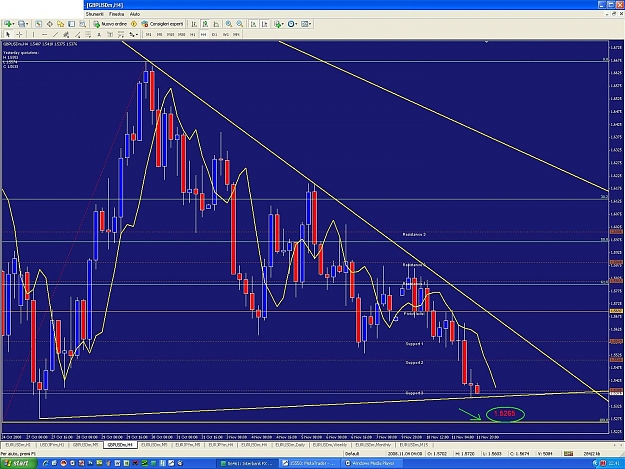Click the Zoom Out magnifier

pyautogui.click(x=240, y=24)
